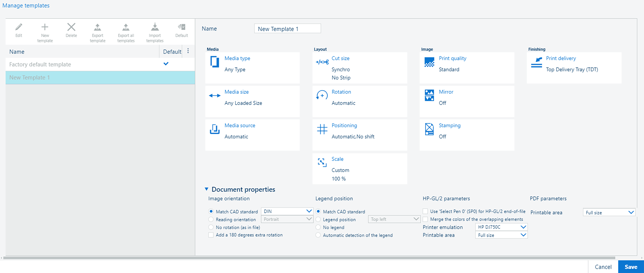The width and height of the screenshot is (644, 273).
Task: Open the Cut size scissors setting
Action: click(x=322, y=62)
